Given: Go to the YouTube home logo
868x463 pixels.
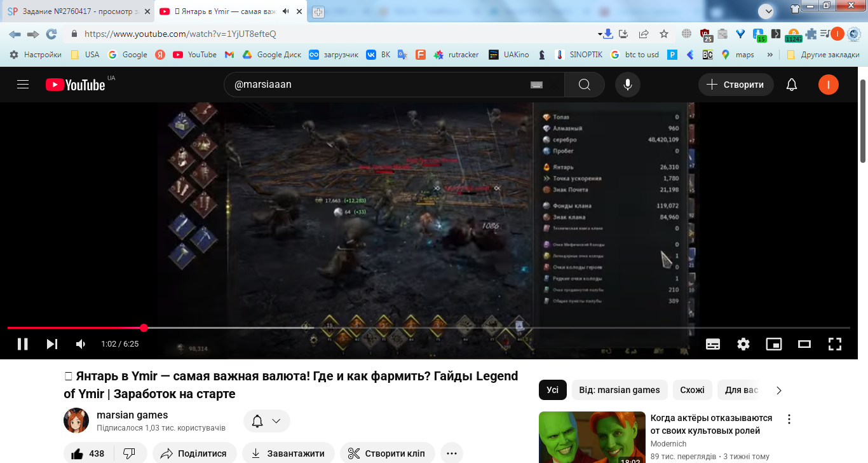Looking at the screenshot, I should [75, 85].
